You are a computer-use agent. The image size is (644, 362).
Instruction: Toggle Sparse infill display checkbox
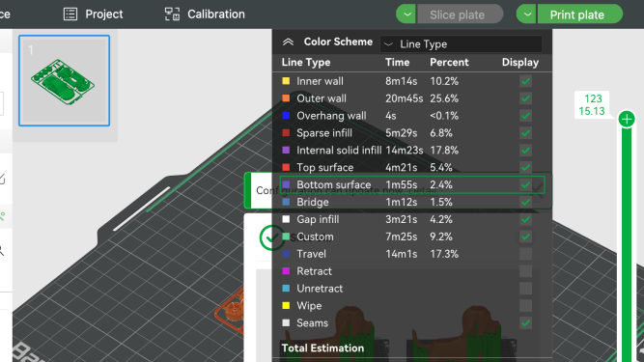tap(525, 133)
